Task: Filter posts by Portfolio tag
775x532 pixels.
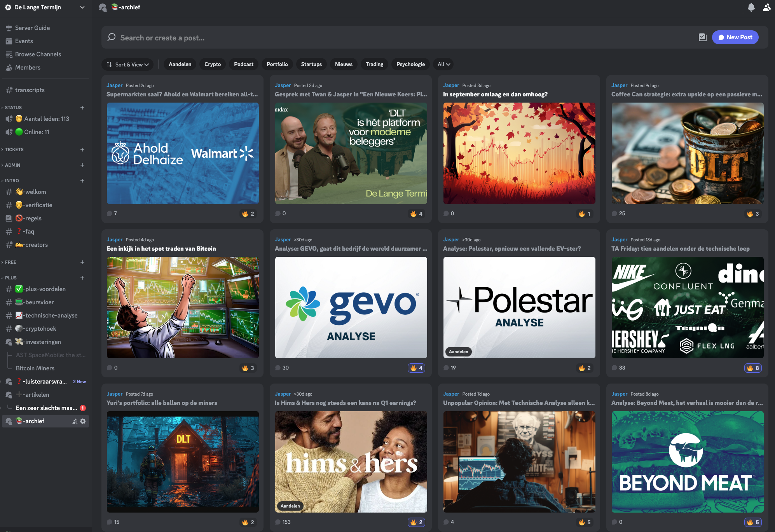Action: coord(277,65)
